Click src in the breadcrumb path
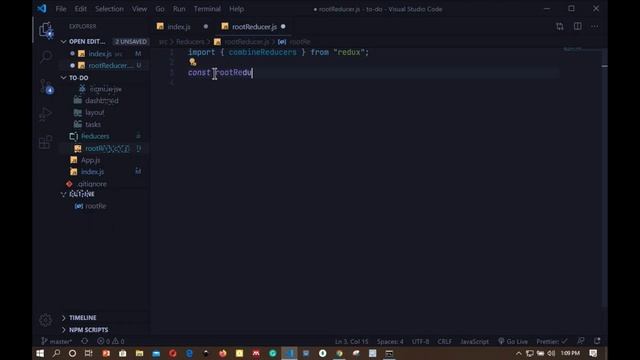The image size is (640, 360). point(163,42)
